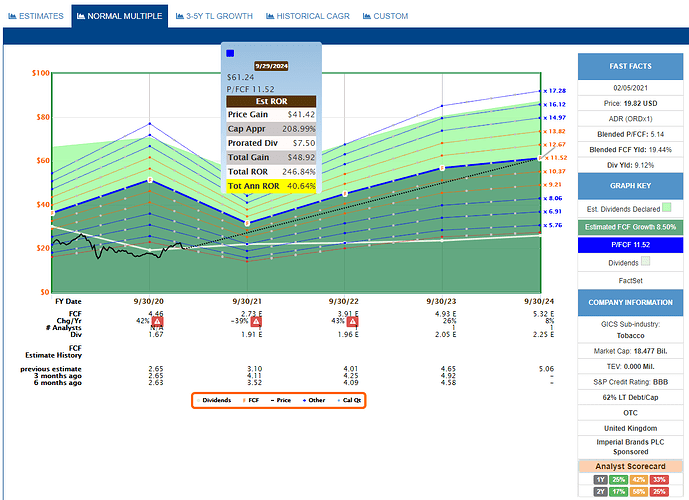Switch to the Custom tab
The height and width of the screenshot is (500, 689).
tap(385, 16)
